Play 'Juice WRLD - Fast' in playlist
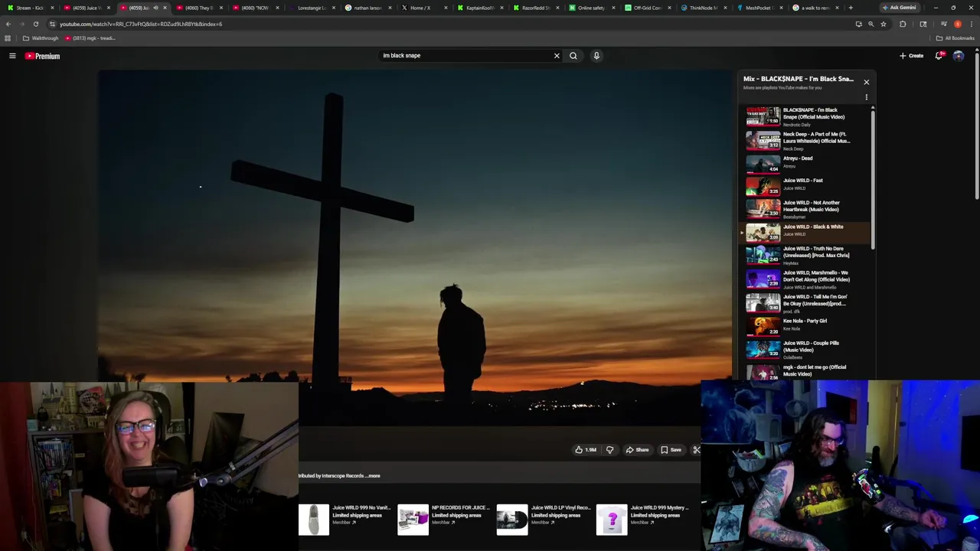 coord(805,186)
